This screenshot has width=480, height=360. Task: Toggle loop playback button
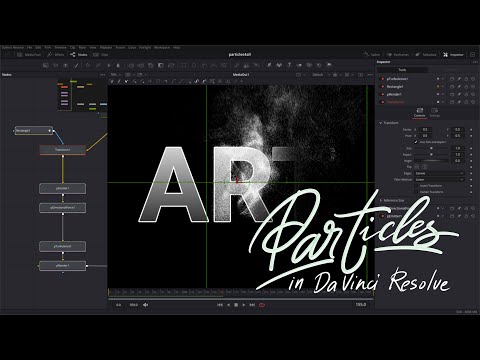(x=262, y=305)
